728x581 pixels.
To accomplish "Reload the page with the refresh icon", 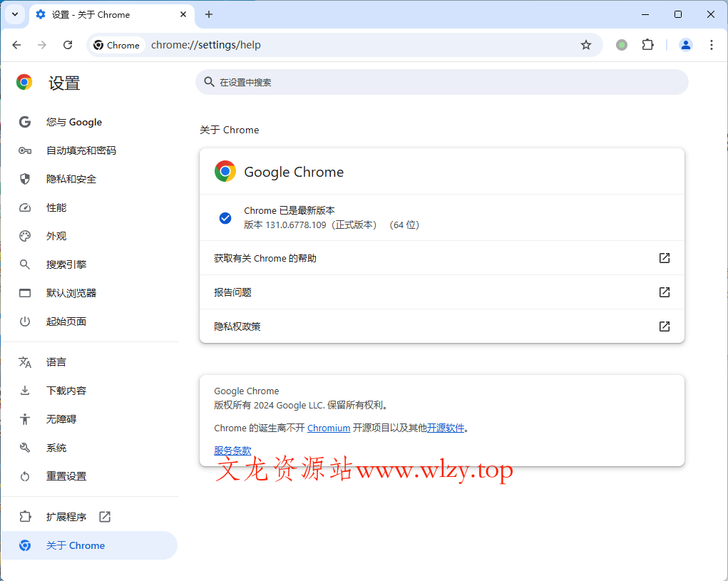I will [68, 44].
